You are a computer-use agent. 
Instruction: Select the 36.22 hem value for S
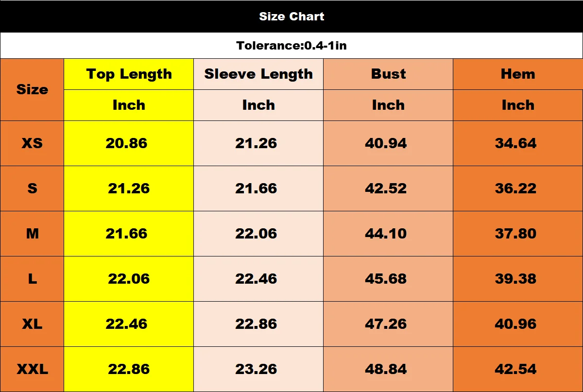point(518,188)
